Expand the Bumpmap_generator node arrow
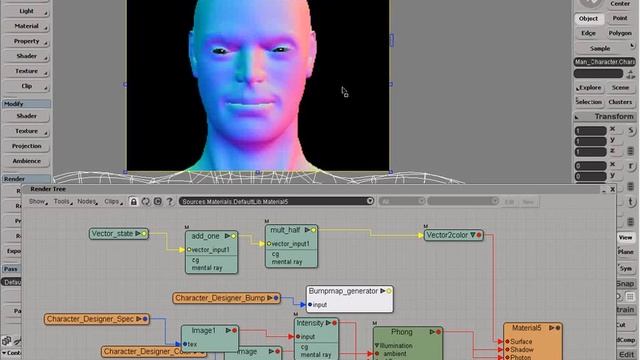The image size is (640, 360). click(383, 291)
